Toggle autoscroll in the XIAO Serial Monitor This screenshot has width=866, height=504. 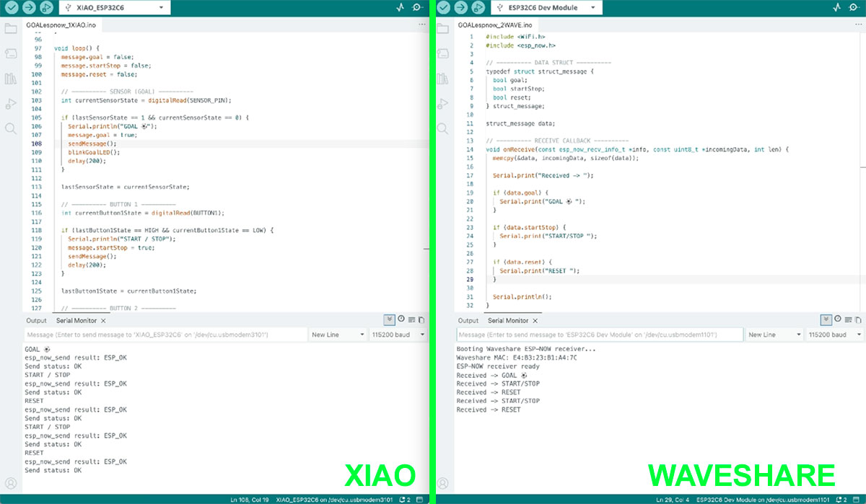(390, 319)
